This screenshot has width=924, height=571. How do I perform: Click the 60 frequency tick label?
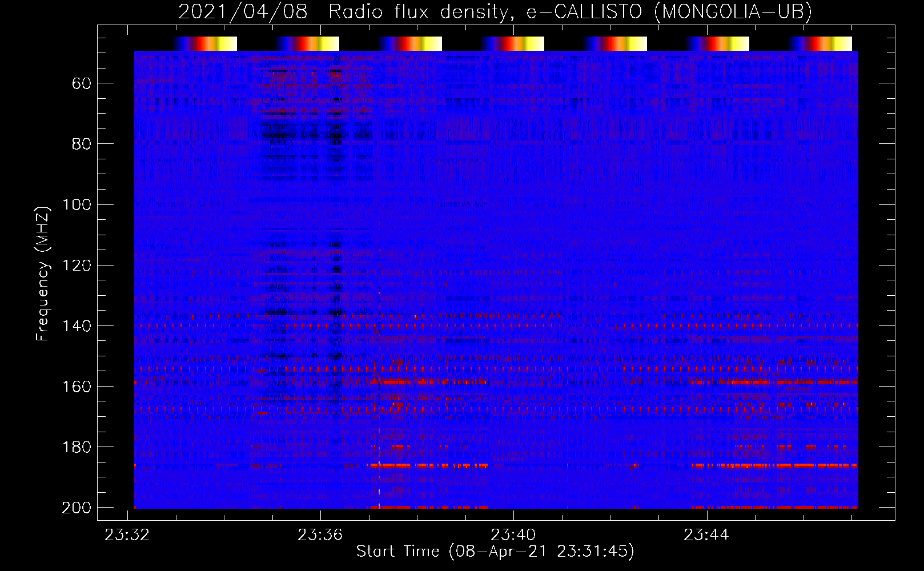(x=81, y=83)
